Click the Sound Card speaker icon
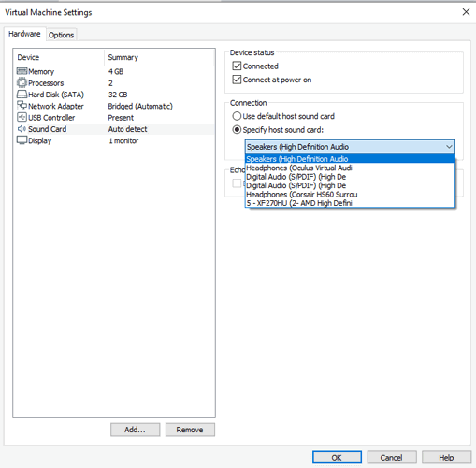 (22, 129)
